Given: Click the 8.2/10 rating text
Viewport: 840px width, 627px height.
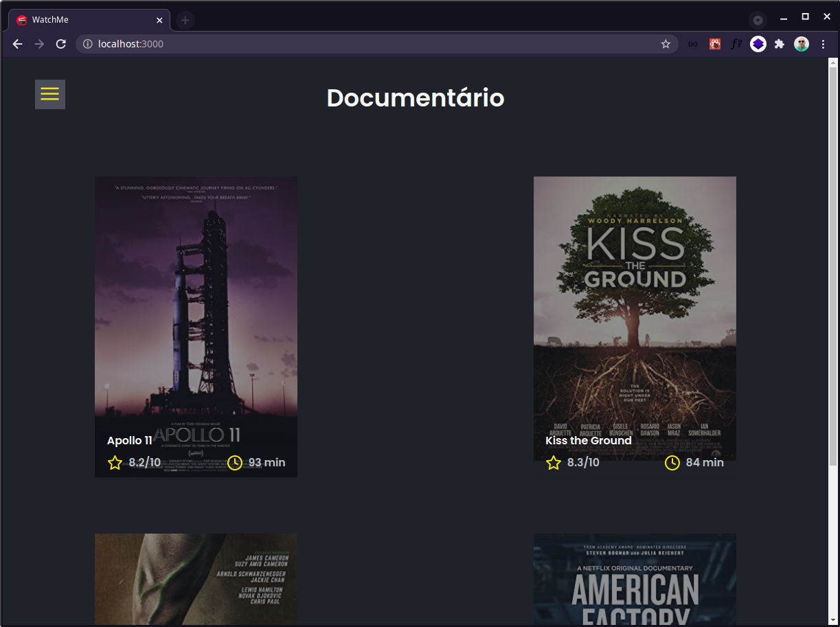Looking at the screenshot, I should click(145, 463).
